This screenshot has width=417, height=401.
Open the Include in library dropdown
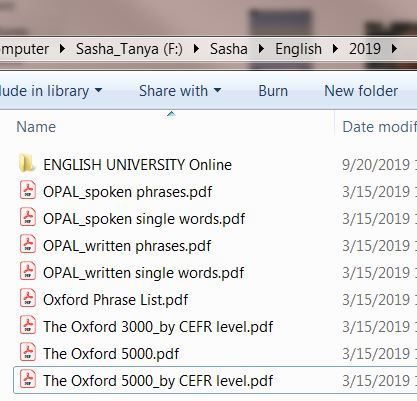(x=51, y=91)
